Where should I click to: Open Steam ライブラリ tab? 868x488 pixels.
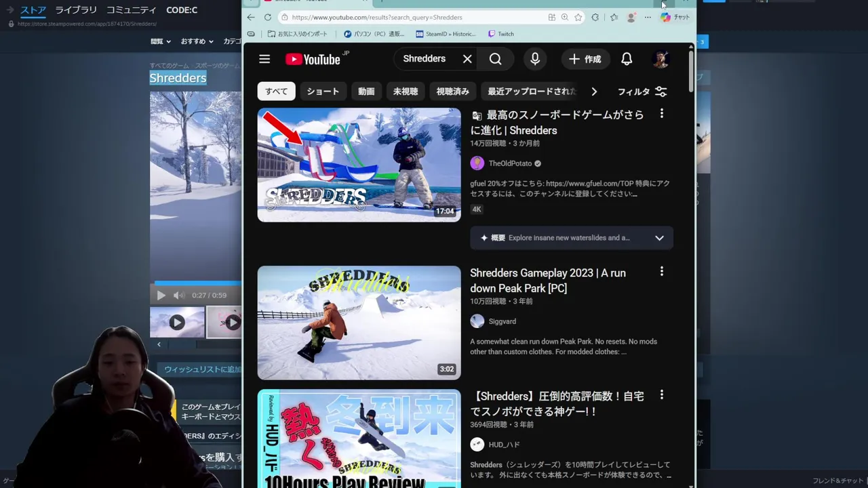(76, 10)
